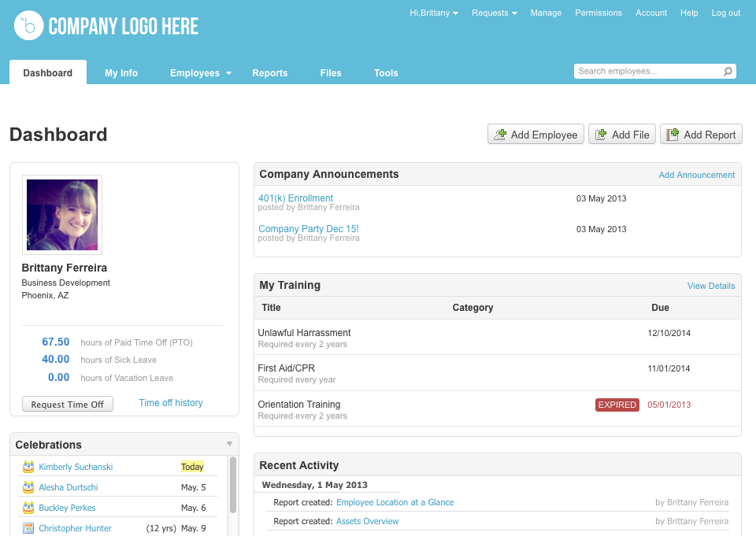Click the cake icon next to Buckley Perkes
The image size is (756, 536).
28,508
